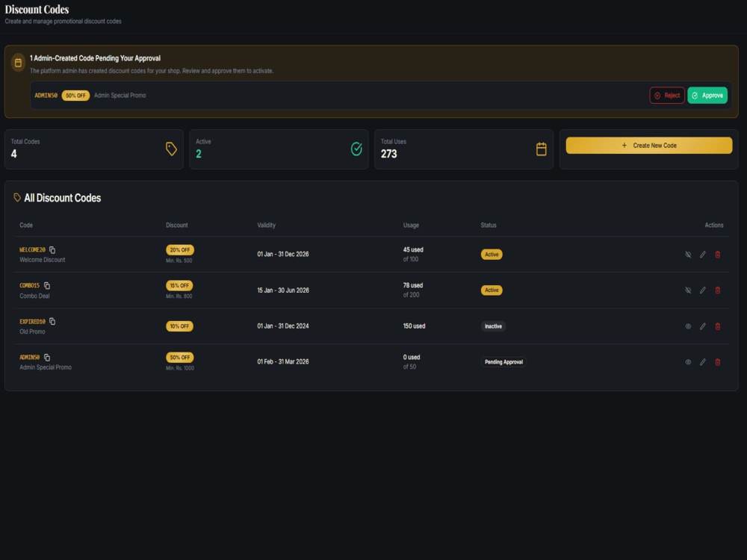
Task: Approve the ADMIN50 pending code
Action: [x=707, y=96]
